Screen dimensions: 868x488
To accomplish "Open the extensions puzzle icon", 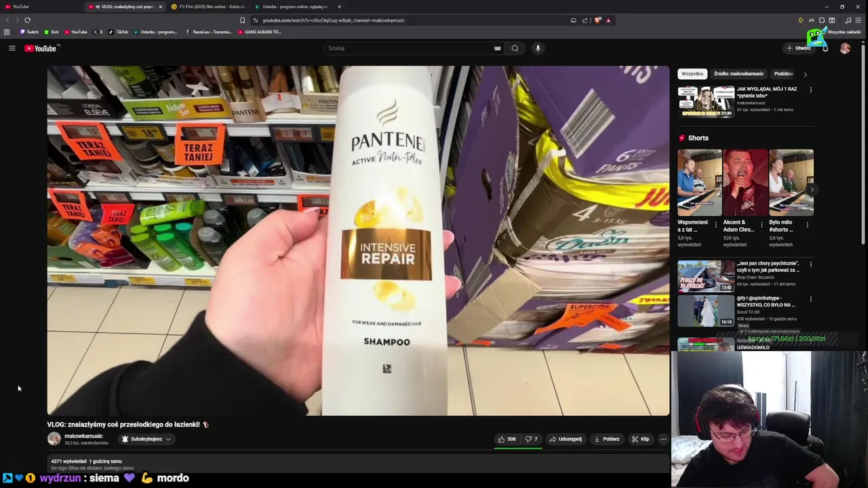I will pos(822,20).
